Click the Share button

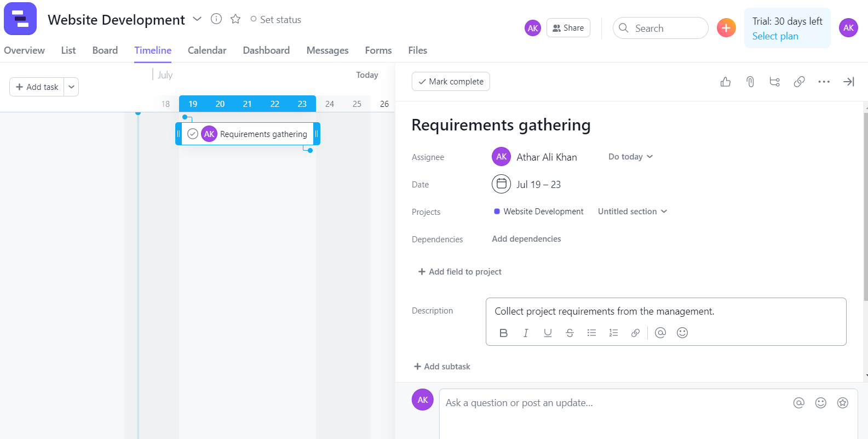point(568,28)
